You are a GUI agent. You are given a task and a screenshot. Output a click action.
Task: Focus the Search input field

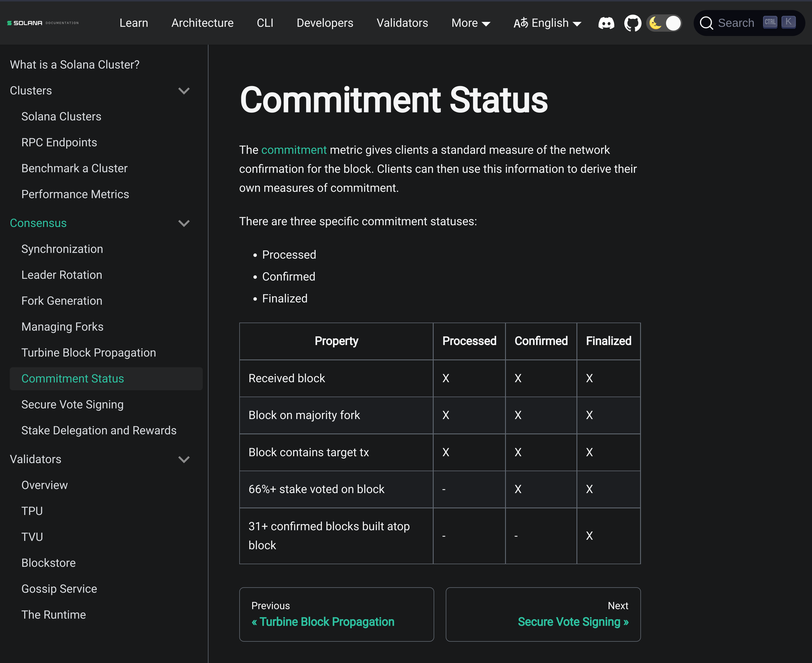[x=735, y=23]
